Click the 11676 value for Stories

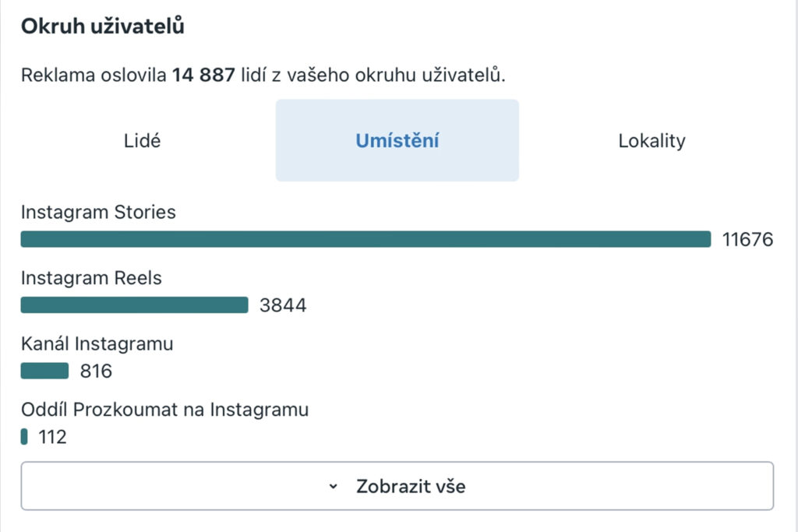[747, 240]
